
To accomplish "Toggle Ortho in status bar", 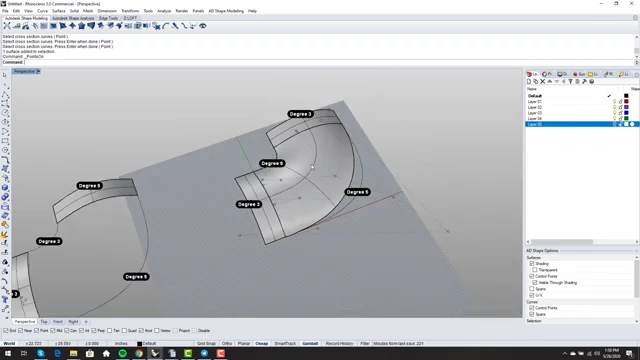I will pyautogui.click(x=227, y=344).
